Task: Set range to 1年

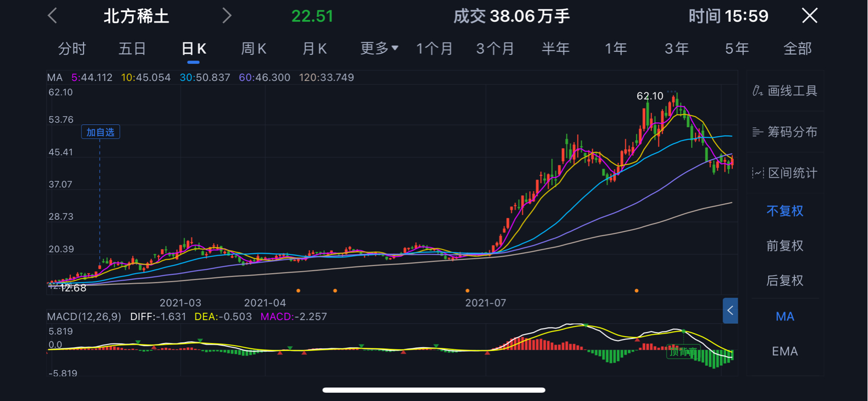Action: (x=616, y=49)
